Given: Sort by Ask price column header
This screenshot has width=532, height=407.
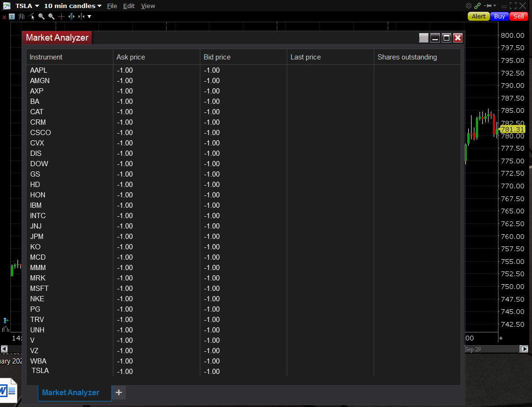Looking at the screenshot, I should [x=156, y=57].
